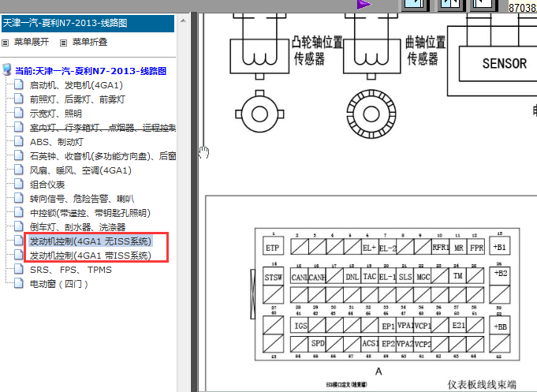This screenshot has width=537, height=392.
Task: Open 风扇、暖风、空调(4GA1) diagram
Action: [x=80, y=170]
